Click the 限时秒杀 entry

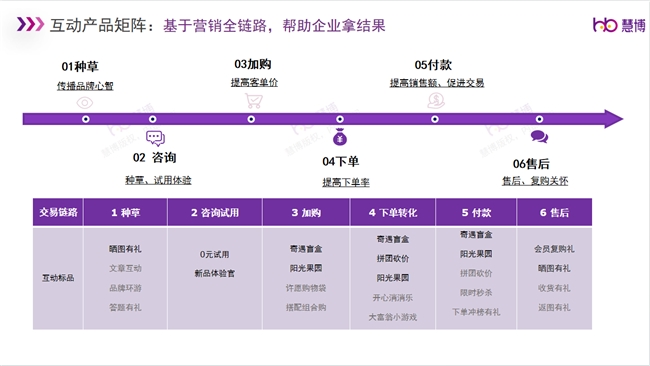pos(476,293)
